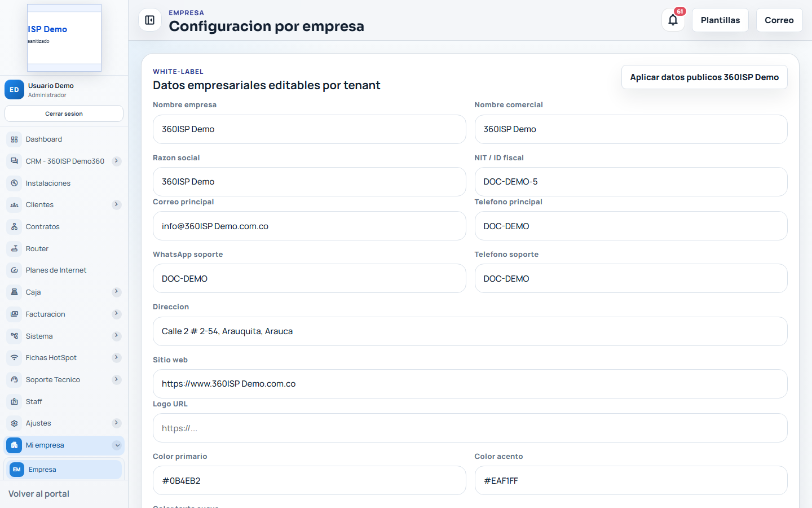The height and width of the screenshot is (508, 812).
Task: Expand the Sistema submenu chevron
Action: coord(117,336)
